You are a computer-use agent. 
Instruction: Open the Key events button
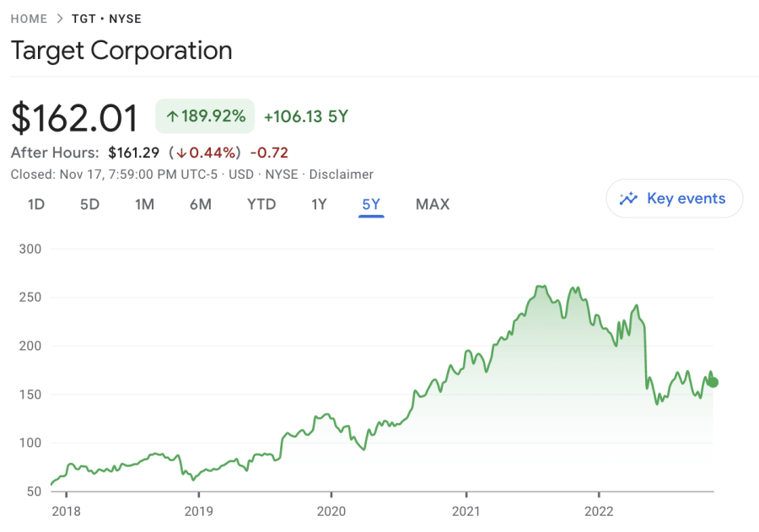pos(674,199)
